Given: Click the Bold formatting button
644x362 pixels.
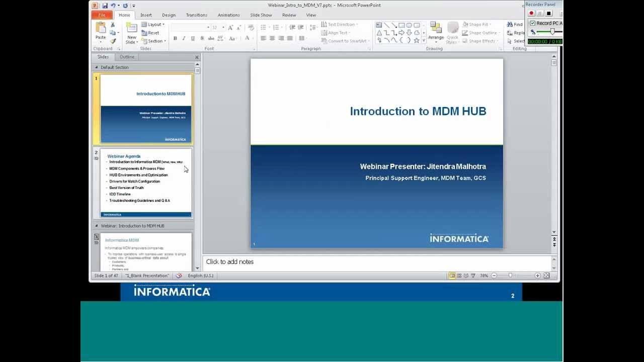Looking at the screenshot, I should click(x=175, y=39).
